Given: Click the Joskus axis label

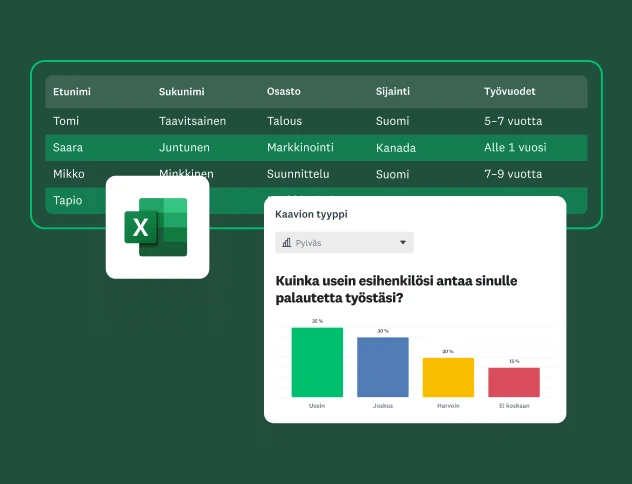Looking at the screenshot, I should pos(383,406).
